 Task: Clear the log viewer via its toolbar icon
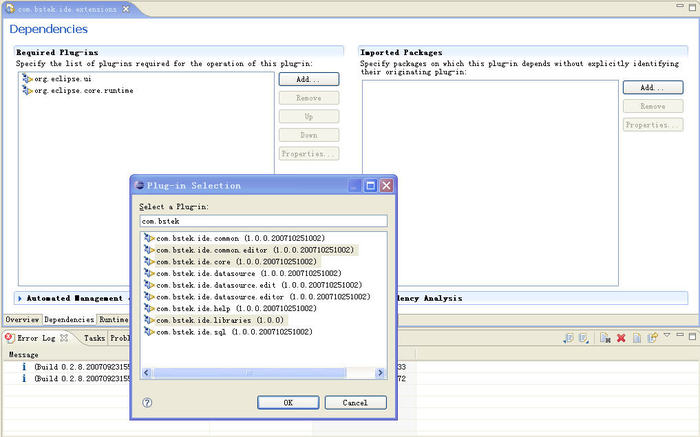click(605, 338)
